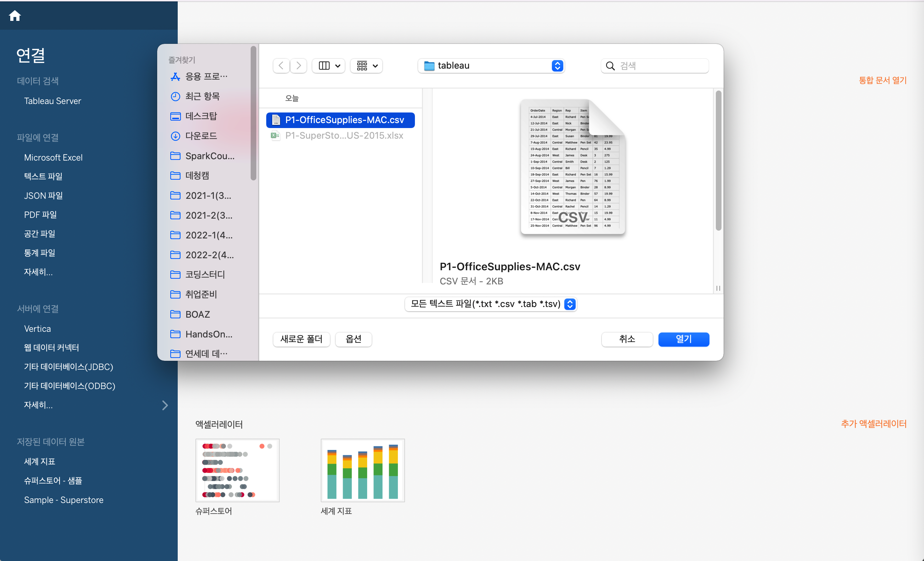Screen dimensions: 924x561
Task: Click the 새로운 폴더 button
Action: tap(302, 339)
